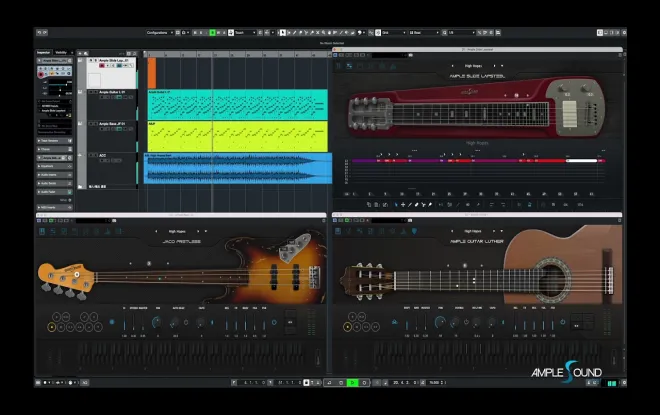This screenshot has width=660, height=415.
Task: Start playback with green transport play button
Action: (x=352, y=383)
